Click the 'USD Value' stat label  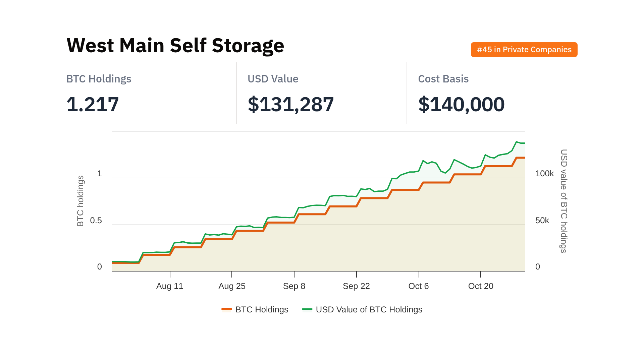click(x=273, y=79)
